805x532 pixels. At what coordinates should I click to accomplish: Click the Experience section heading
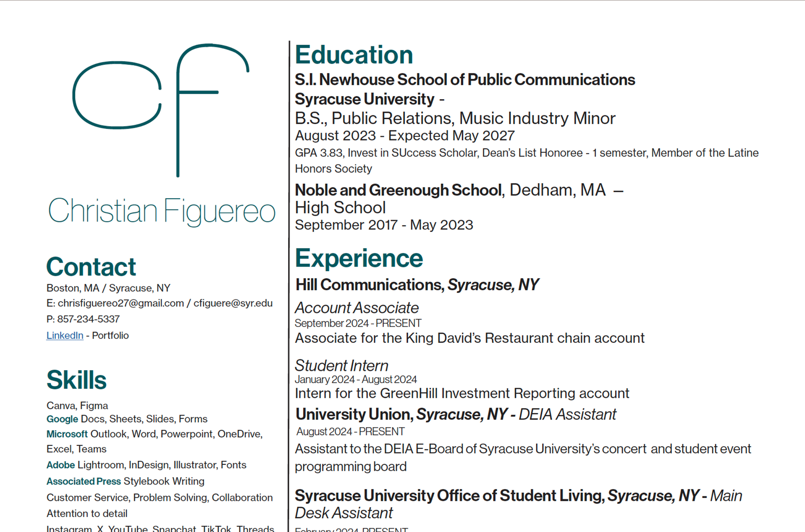[x=359, y=258]
